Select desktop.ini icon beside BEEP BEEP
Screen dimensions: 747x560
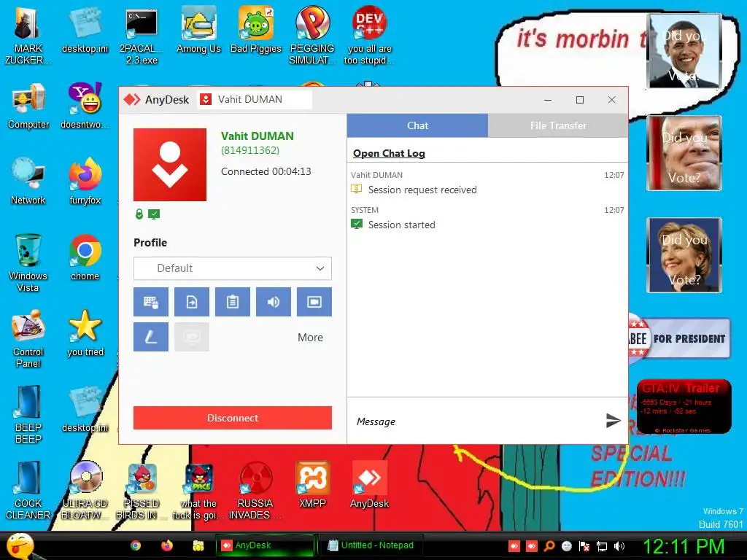coord(85,408)
